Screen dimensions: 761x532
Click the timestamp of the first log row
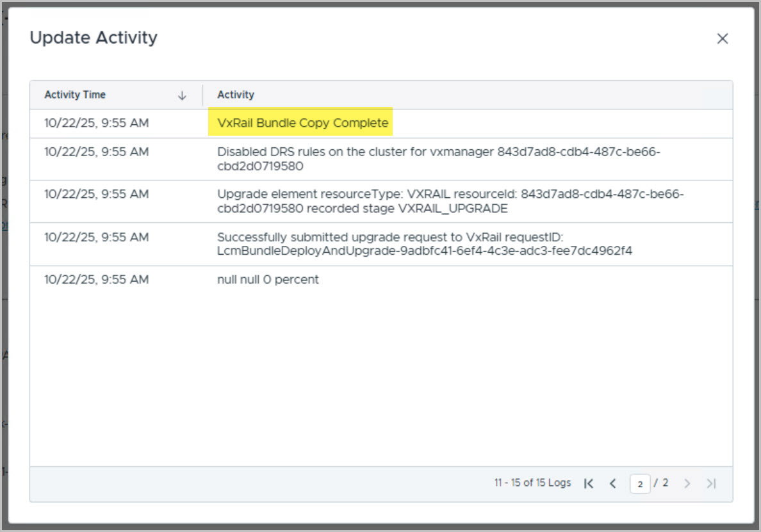(96, 123)
